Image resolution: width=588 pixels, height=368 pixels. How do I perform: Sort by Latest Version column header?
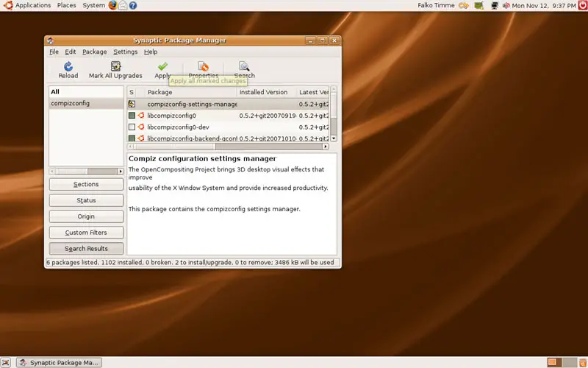coord(313,92)
